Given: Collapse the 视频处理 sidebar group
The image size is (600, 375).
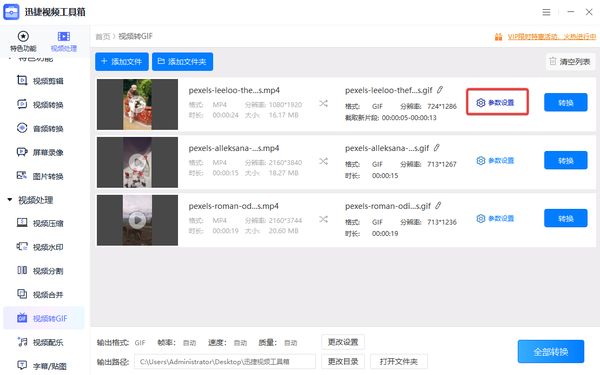Looking at the screenshot, I should (10, 199).
